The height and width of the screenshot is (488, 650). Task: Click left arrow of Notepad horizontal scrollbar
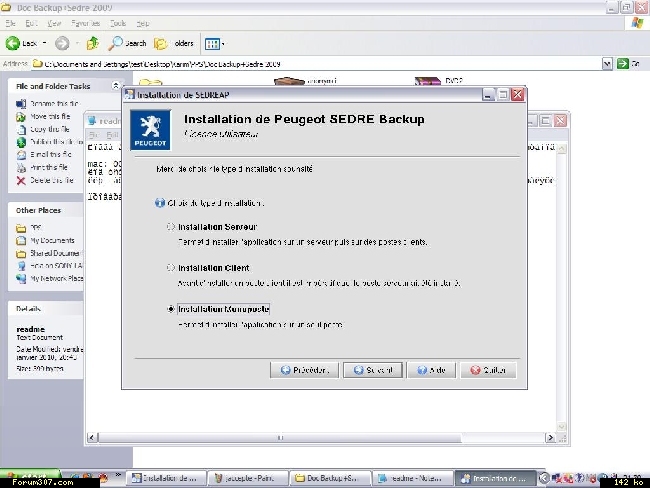click(x=92, y=437)
